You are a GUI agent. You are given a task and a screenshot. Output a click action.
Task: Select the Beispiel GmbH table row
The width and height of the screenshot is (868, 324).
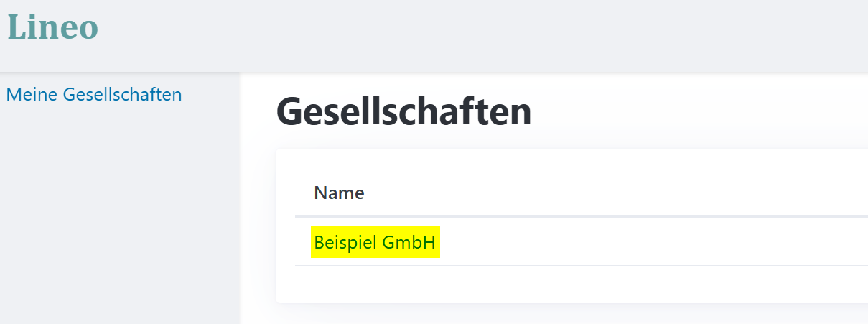[x=581, y=241]
